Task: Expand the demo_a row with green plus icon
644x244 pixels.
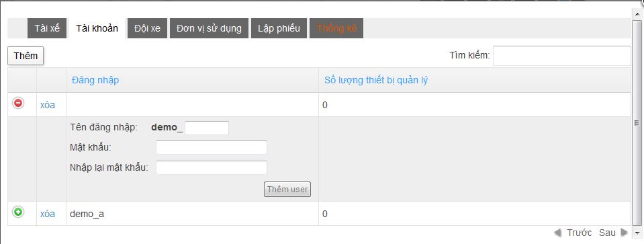Action: pos(18,212)
